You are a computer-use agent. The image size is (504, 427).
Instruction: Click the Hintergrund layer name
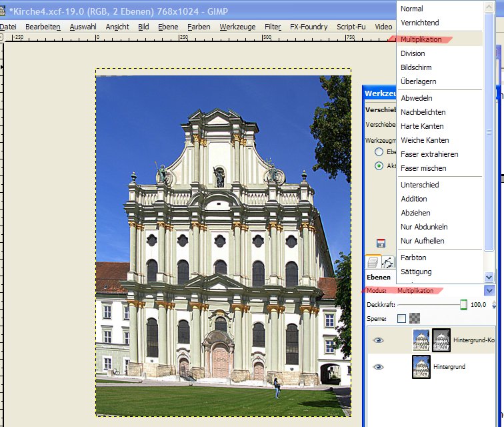449,367
